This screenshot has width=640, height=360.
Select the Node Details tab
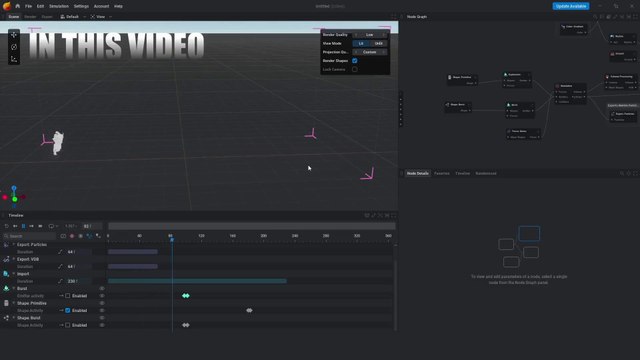[x=418, y=173]
